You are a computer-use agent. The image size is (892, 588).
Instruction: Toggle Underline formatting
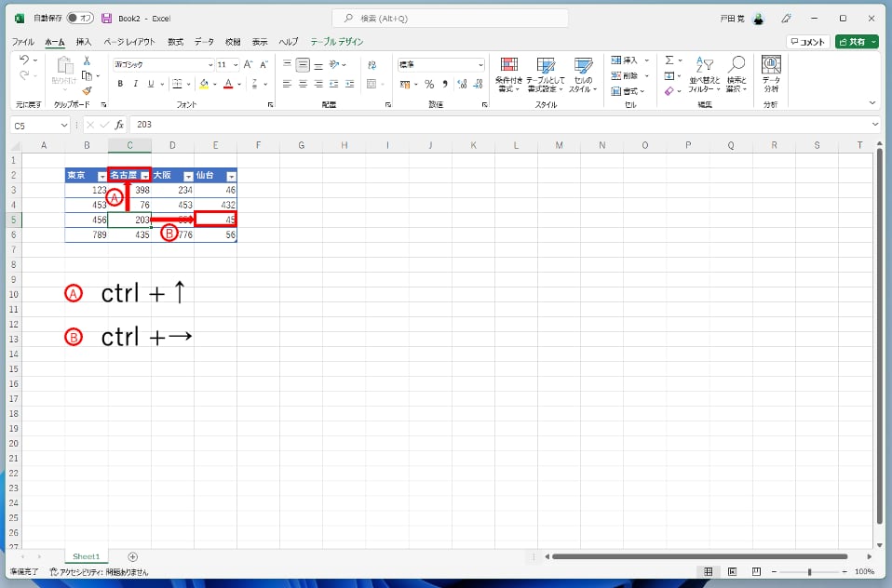[151, 84]
